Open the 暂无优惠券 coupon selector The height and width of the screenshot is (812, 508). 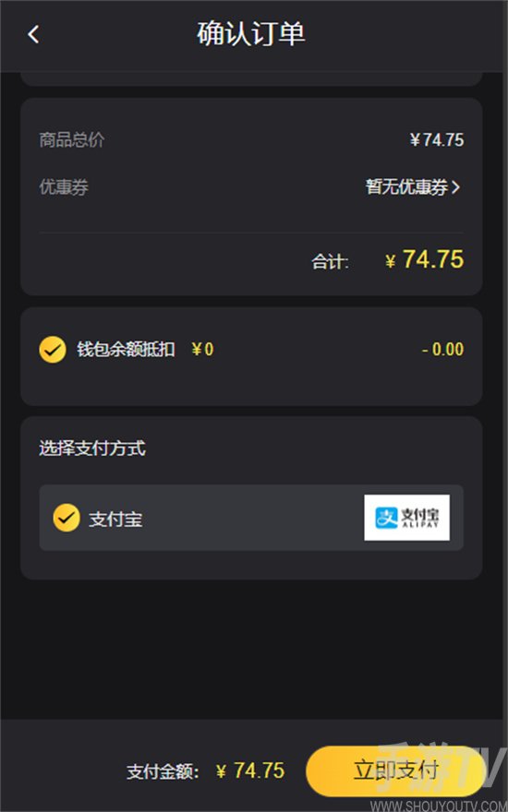(x=413, y=187)
